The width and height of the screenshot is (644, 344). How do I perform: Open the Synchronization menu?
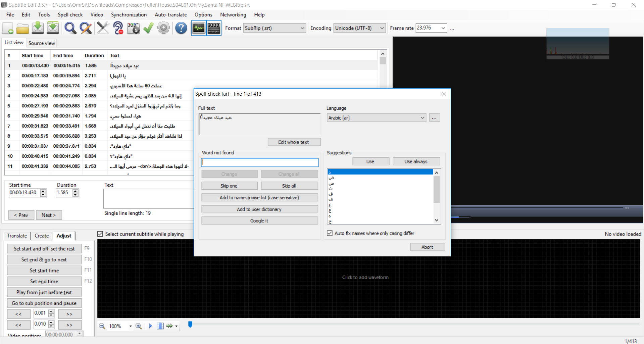[x=129, y=15]
